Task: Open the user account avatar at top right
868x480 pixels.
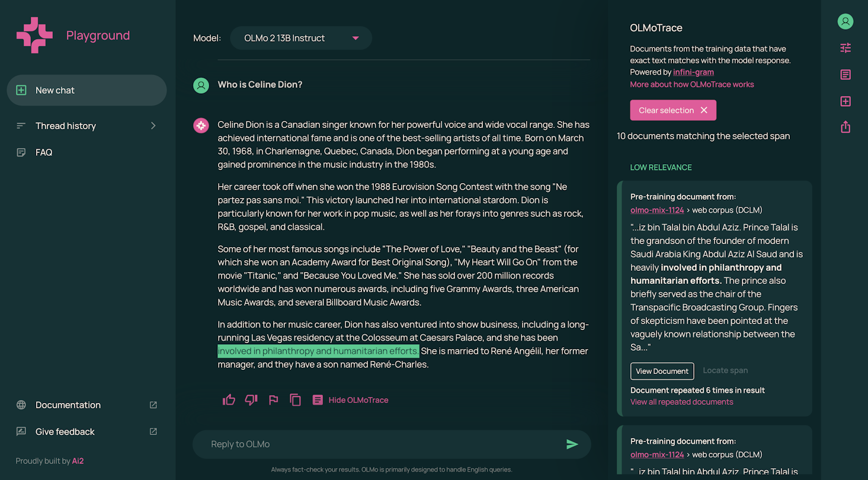Action: click(845, 21)
